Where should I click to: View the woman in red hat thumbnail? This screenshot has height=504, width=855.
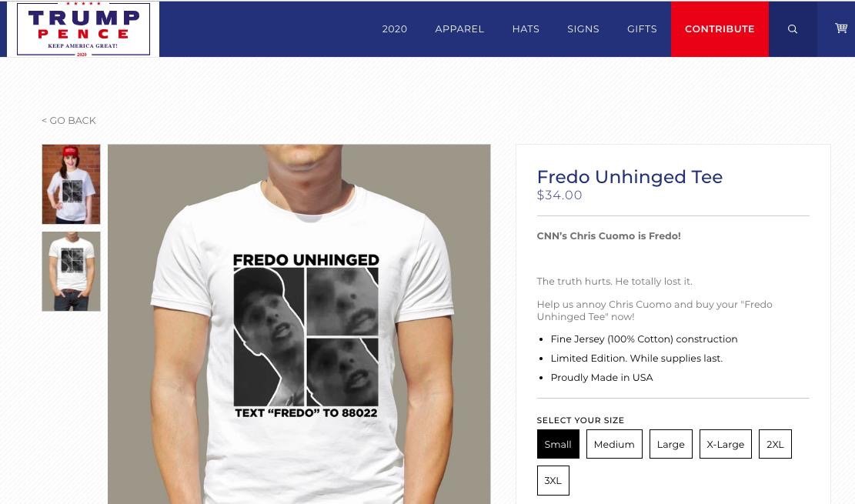point(71,185)
